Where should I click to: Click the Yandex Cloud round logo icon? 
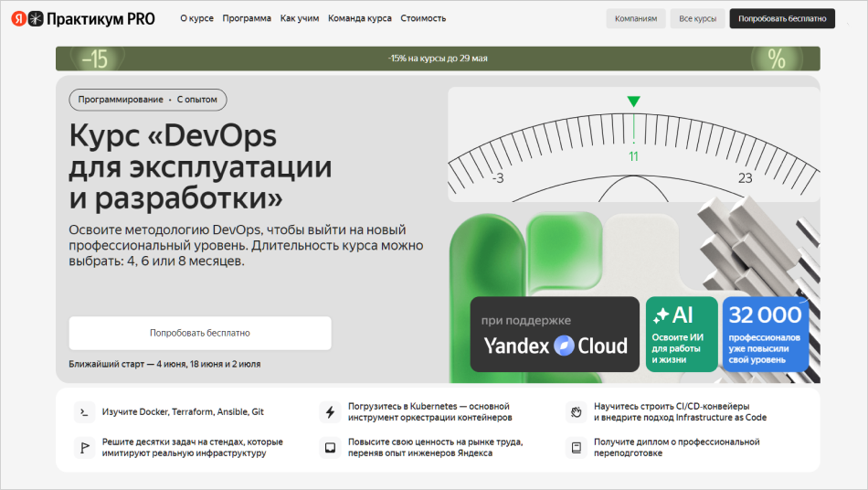click(564, 346)
